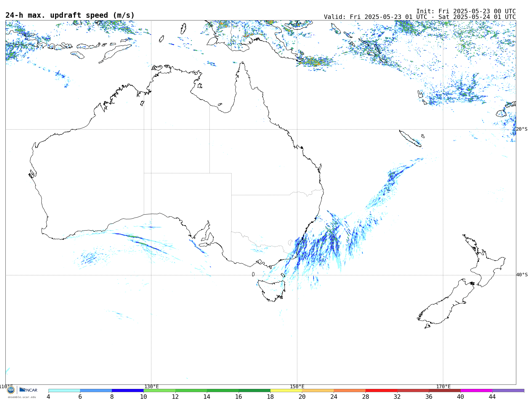
Task: Pick the yellow 18–20 colorbar segment
Action: coord(286,391)
